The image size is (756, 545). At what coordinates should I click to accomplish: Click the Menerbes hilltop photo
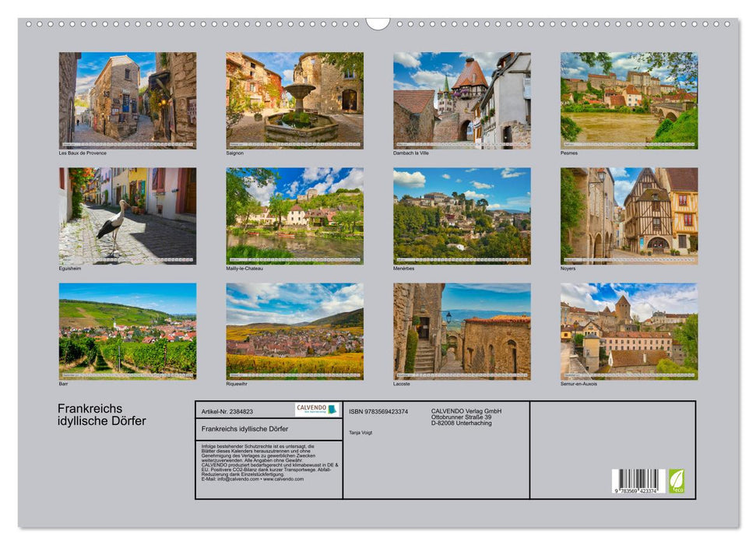point(462,216)
